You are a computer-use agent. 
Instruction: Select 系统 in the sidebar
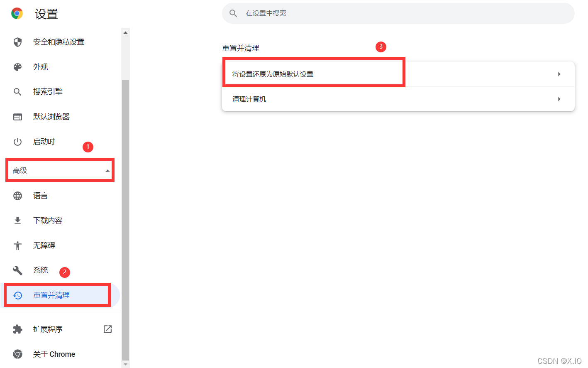[x=41, y=270]
